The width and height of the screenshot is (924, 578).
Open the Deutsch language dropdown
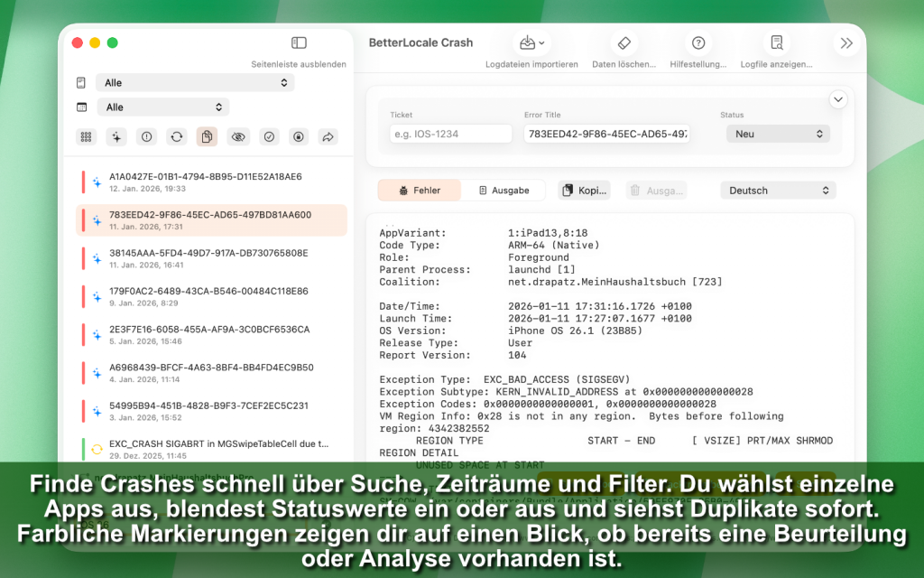click(777, 191)
